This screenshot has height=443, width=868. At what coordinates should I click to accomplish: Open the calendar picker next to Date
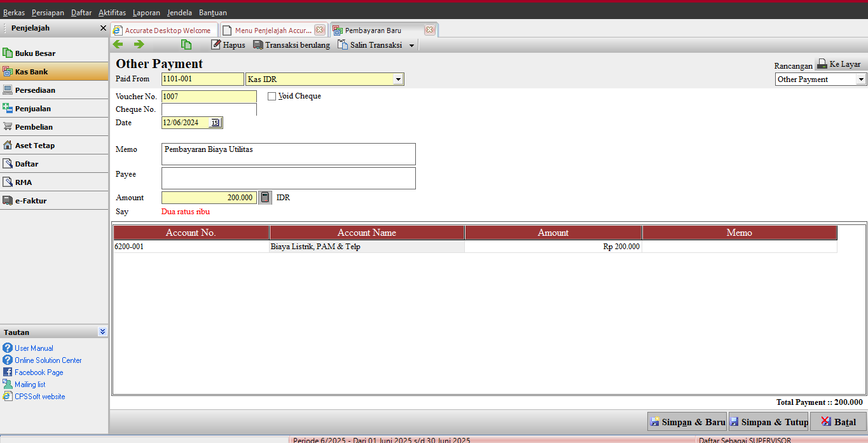coord(215,123)
